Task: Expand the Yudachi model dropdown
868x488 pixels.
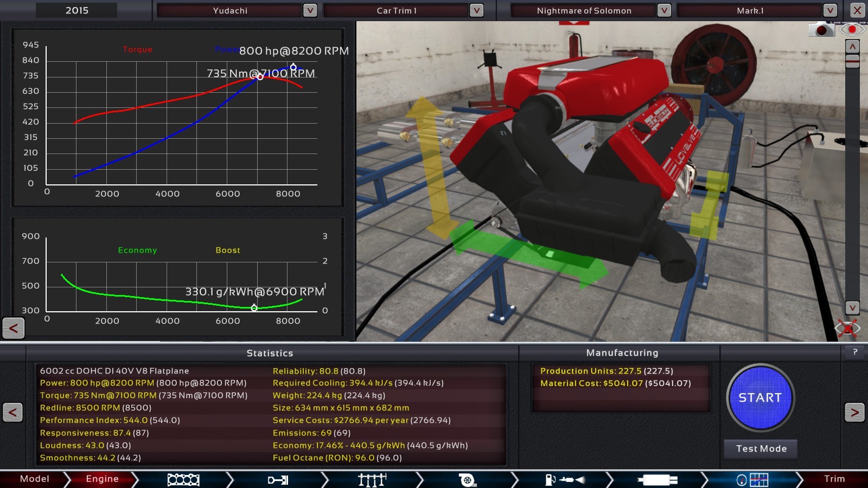Action: coord(310,10)
